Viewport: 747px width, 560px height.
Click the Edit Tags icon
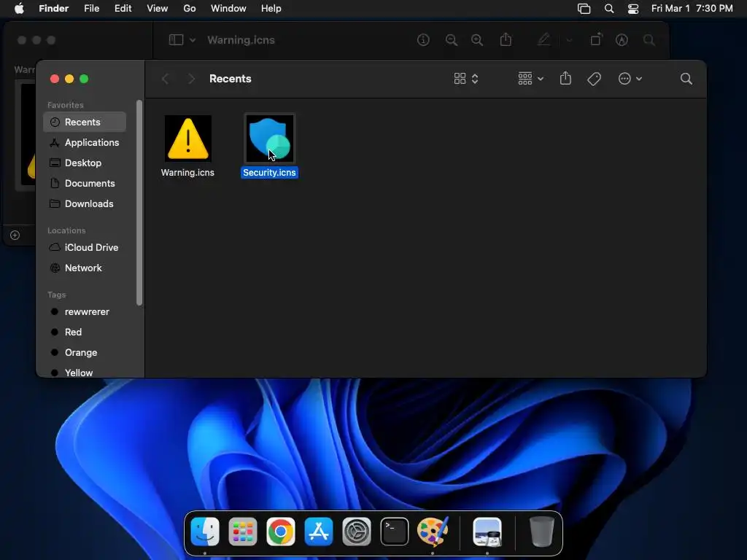594,79
